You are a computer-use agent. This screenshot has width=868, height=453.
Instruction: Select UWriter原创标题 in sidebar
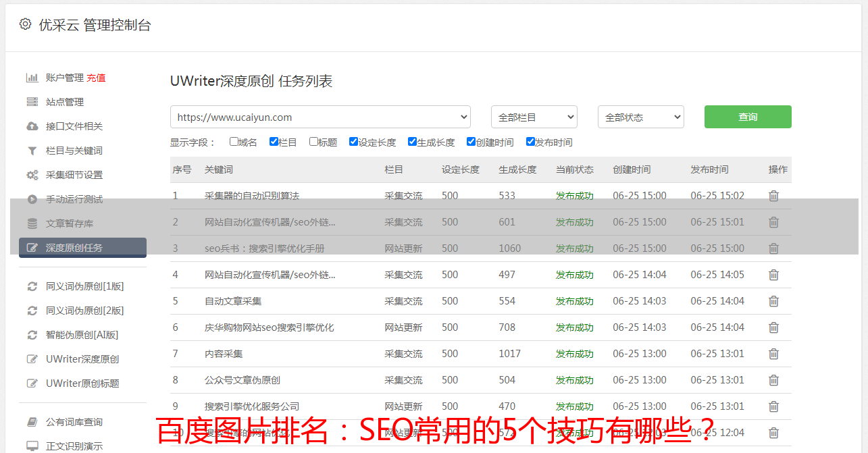point(82,383)
